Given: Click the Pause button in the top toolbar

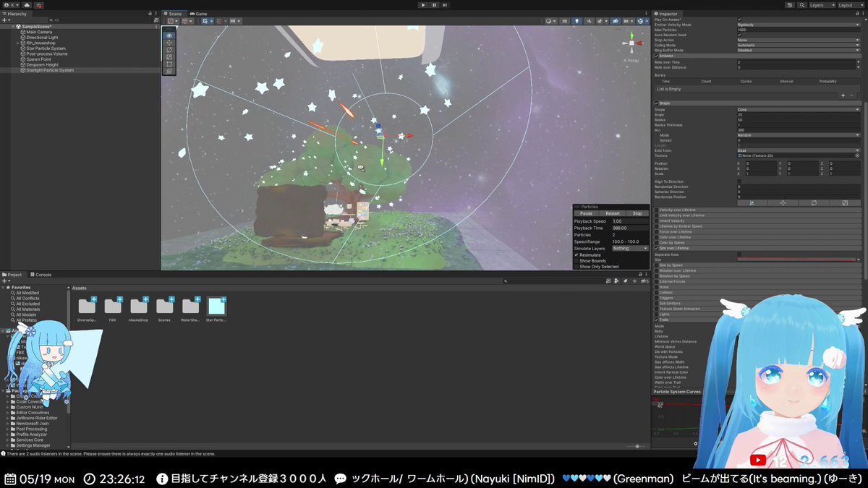Looking at the screenshot, I should [x=434, y=5].
